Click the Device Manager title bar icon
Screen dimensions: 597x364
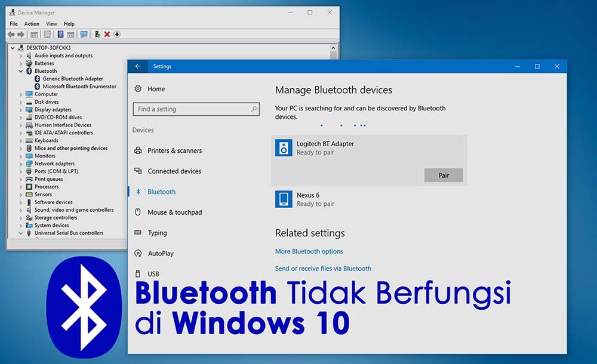click(x=12, y=13)
